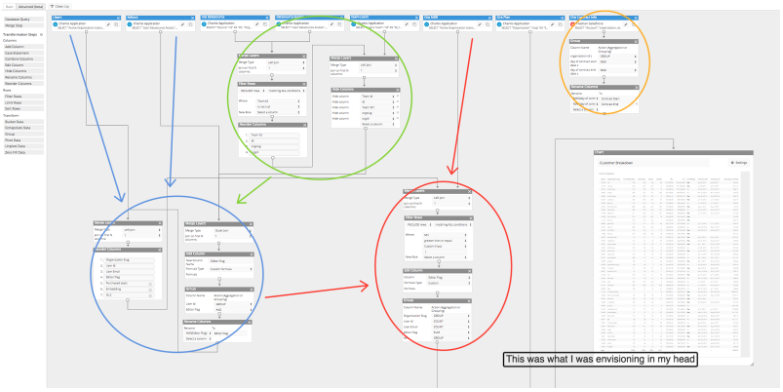Image resolution: width=783 pixels, height=392 pixels.
Task: Select Zero Fill Data transform
Action: (23, 152)
